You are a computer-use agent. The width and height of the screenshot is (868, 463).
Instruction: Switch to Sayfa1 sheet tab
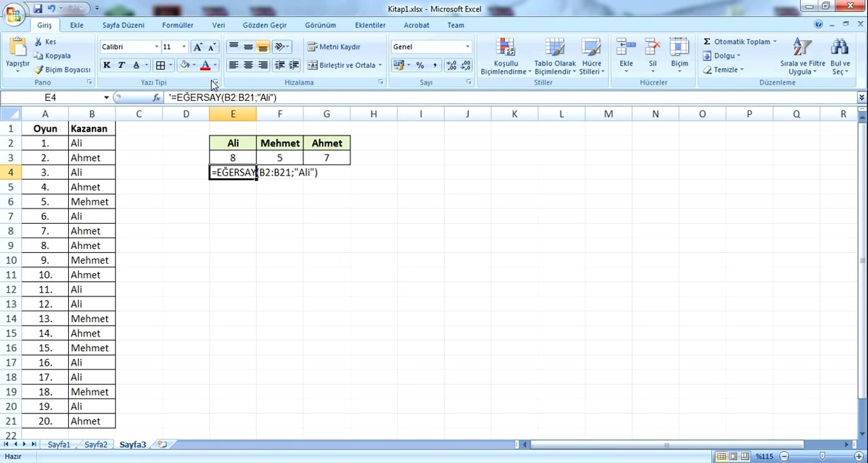58,444
